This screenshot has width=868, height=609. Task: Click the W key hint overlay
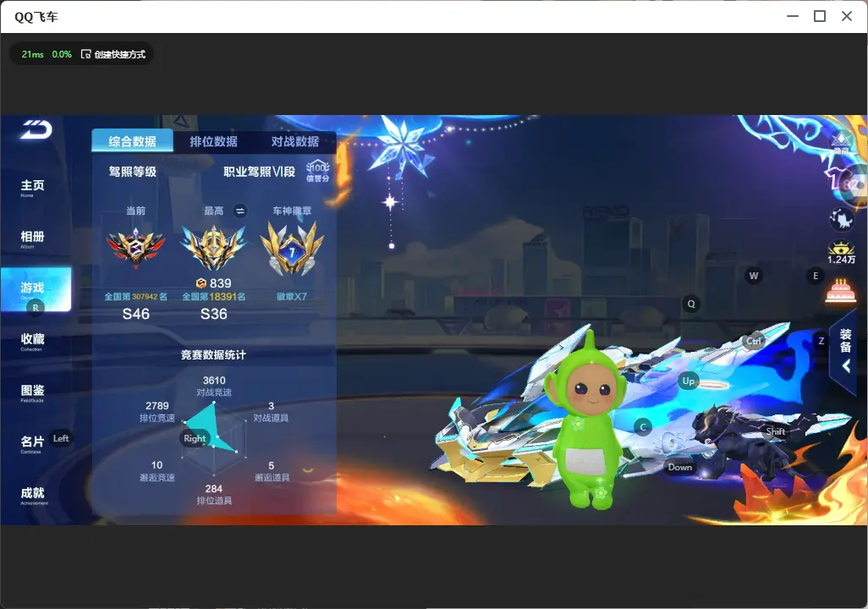[754, 276]
